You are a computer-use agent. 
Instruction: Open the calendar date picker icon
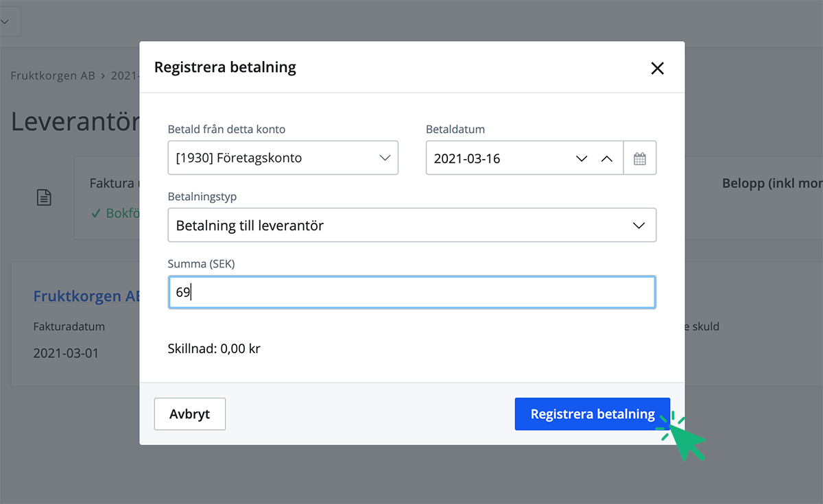tap(640, 157)
